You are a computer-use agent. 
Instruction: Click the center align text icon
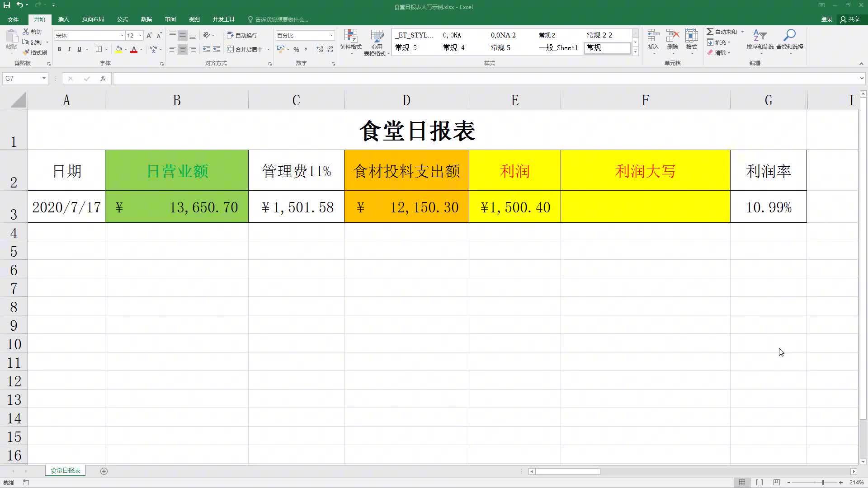point(182,50)
